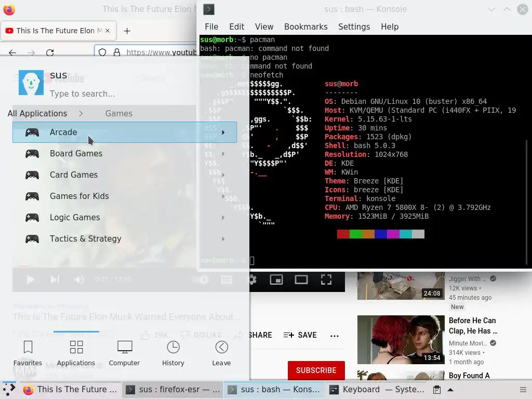532x399 pixels.
Task: Open the Board Games category
Action: point(125,153)
